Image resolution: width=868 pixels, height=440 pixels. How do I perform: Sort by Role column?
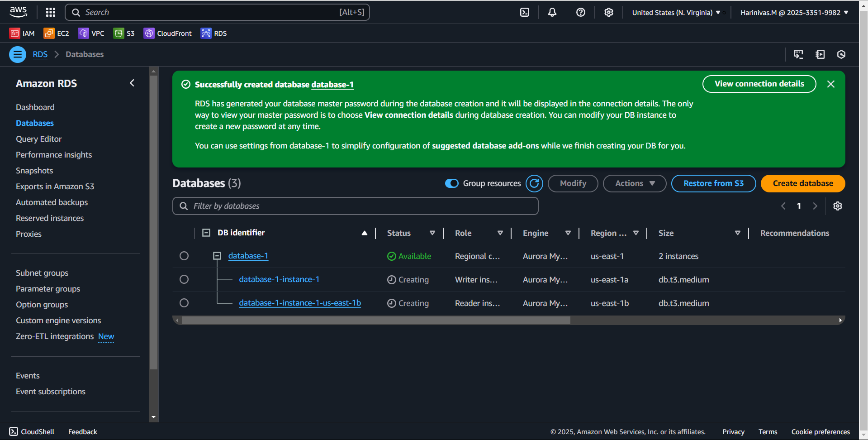coord(500,233)
